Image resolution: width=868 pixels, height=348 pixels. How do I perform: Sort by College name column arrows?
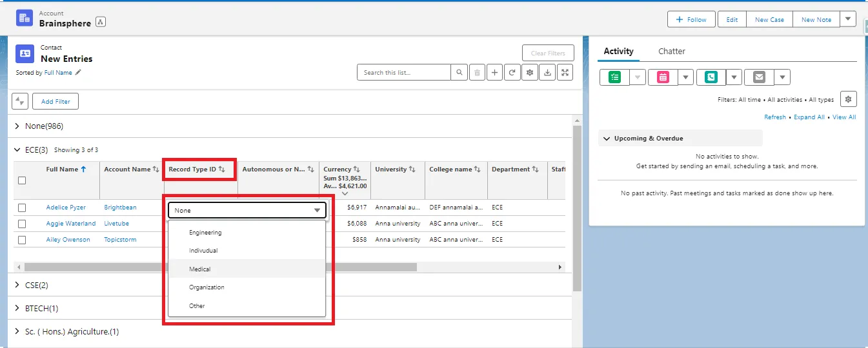pyautogui.click(x=478, y=169)
